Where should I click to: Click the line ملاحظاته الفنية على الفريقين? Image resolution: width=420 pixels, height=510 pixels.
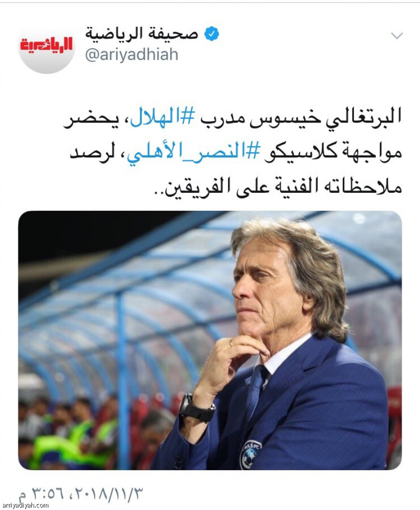[278, 189]
